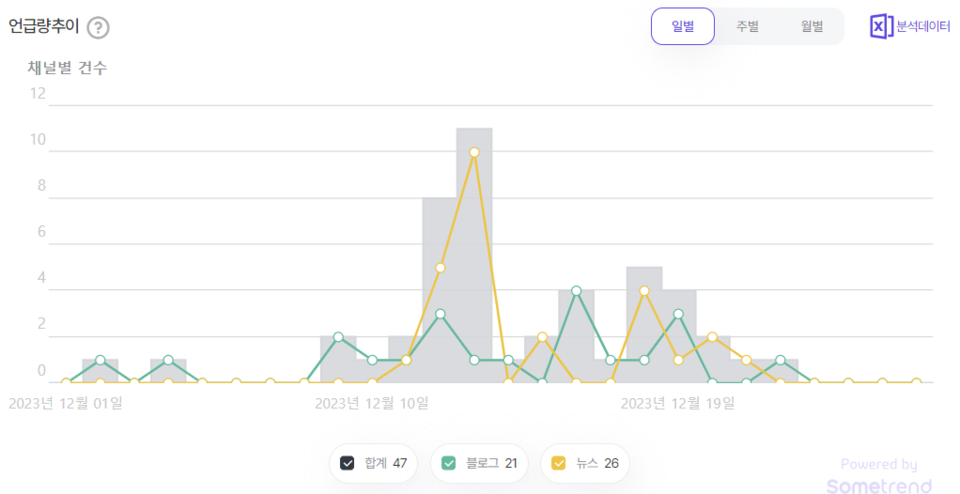Click the Excel 분석데이터 icon
The height and width of the screenshot is (494, 960).
880,27
